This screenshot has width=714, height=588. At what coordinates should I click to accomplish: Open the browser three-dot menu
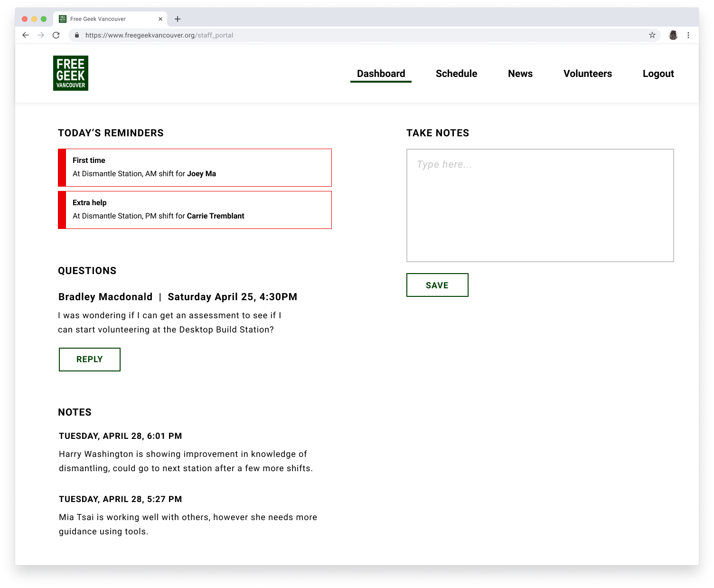pyautogui.click(x=688, y=35)
